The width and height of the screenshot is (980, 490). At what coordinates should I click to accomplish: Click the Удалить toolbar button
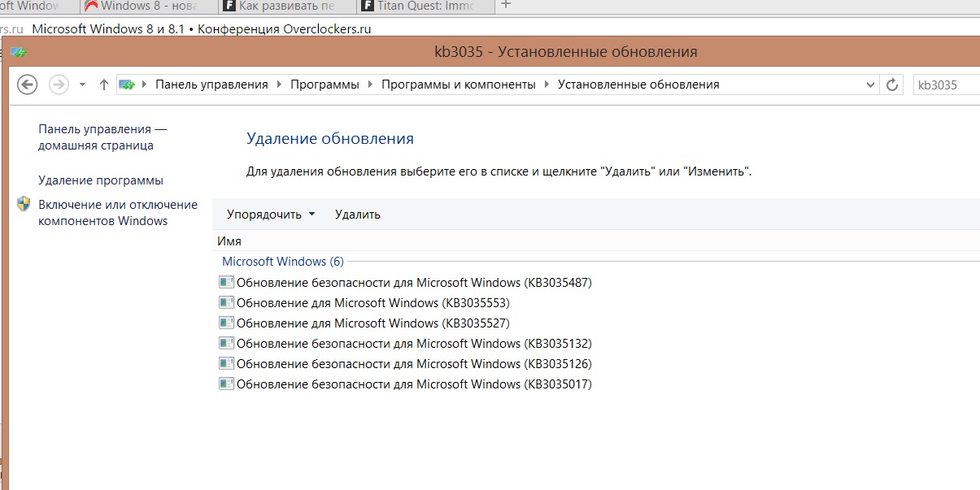pos(358,215)
